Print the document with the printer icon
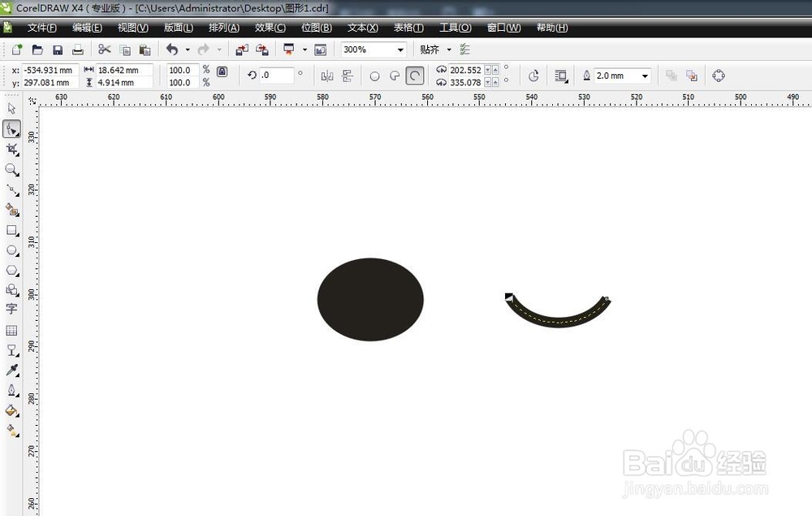The width and height of the screenshot is (812, 516). click(78, 50)
